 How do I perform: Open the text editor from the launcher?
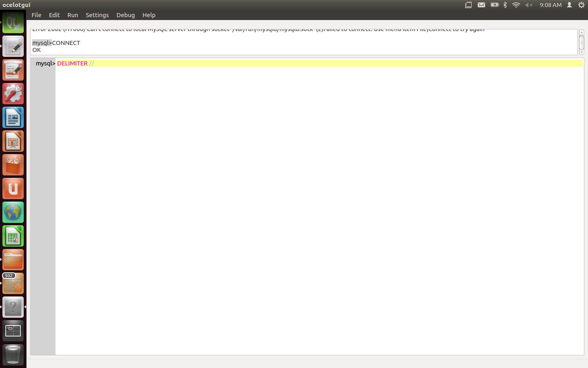pos(13,47)
